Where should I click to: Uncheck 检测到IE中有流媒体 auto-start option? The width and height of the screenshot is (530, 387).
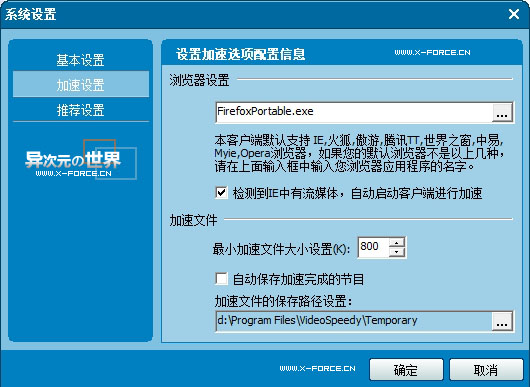[221, 193]
